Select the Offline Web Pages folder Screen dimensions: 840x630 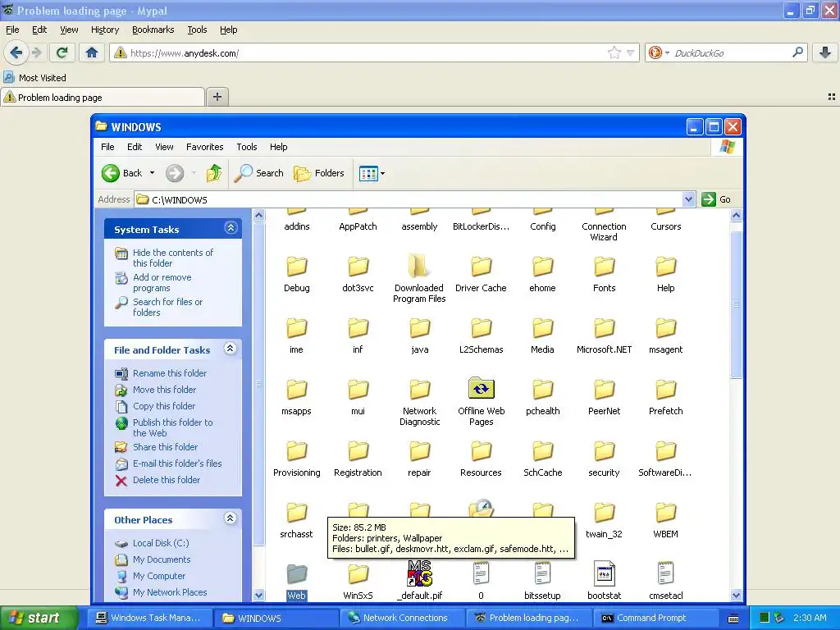tap(481, 401)
